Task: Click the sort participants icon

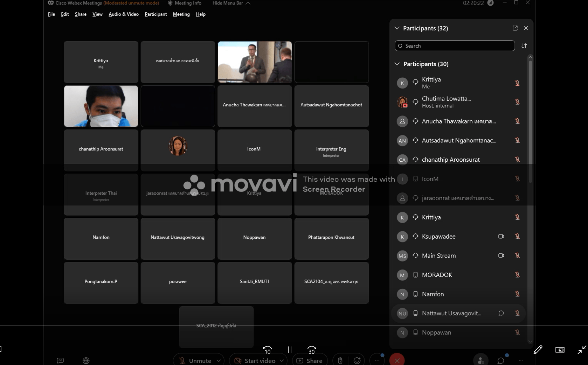Action: [524, 46]
